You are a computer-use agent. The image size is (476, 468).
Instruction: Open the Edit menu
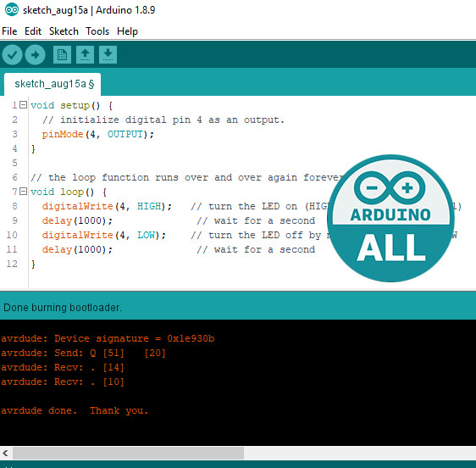(33, 31)
